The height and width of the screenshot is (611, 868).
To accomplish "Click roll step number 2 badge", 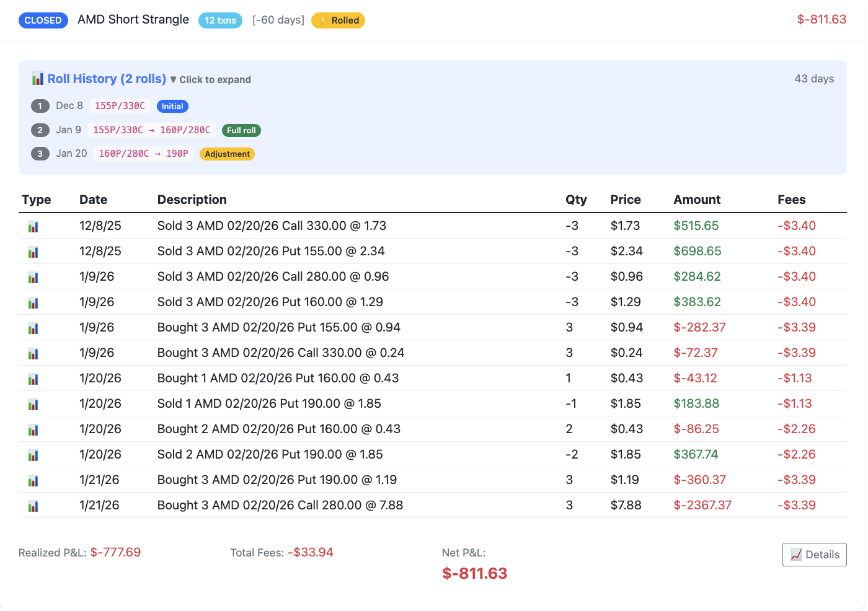I will (40, 130).
